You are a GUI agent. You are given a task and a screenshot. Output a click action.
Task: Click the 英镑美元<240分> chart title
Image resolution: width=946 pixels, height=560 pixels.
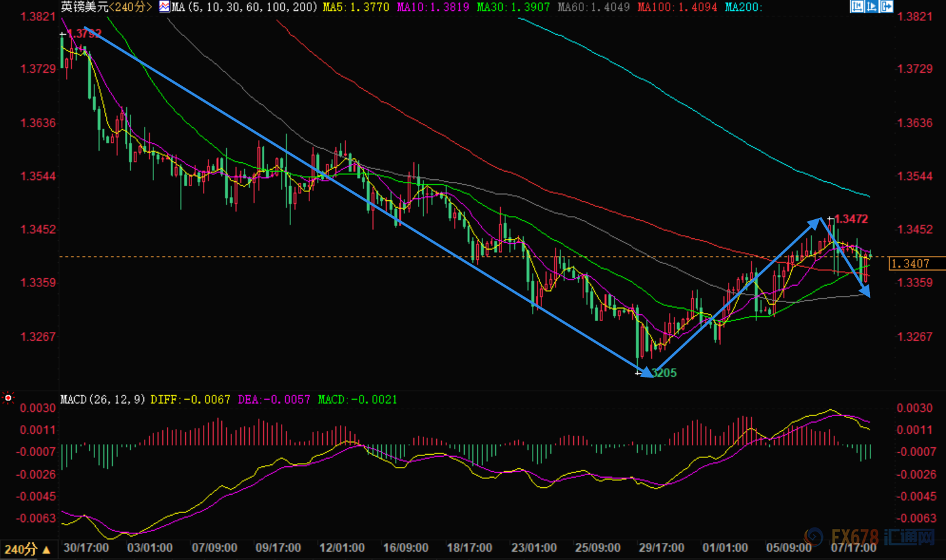tap(107, 7)
